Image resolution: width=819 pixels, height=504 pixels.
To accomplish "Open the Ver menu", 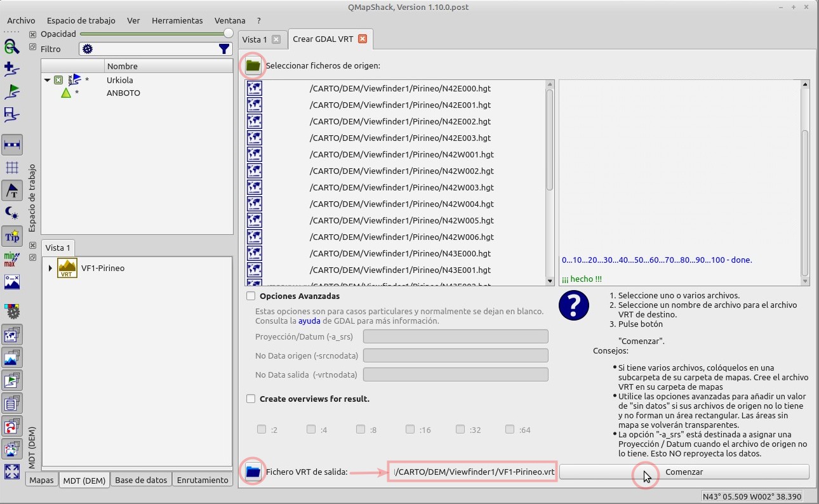I will (x=133, y=20).
